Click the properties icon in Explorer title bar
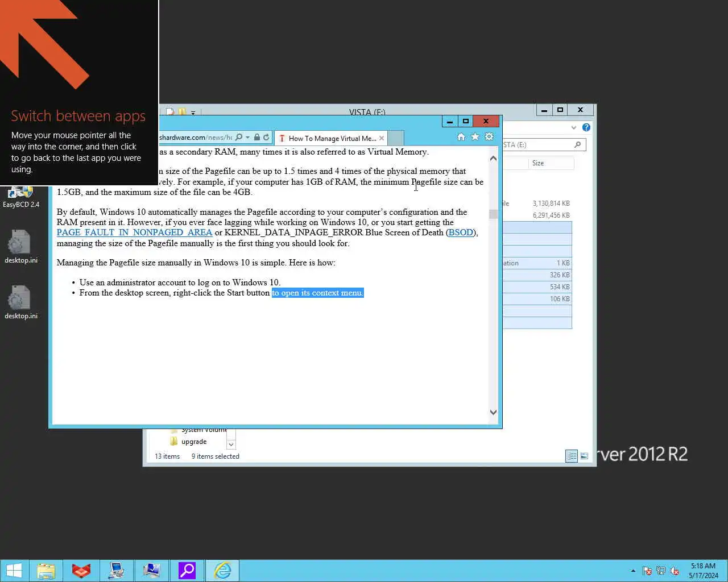728x582 pixels. tap(170, 112)
